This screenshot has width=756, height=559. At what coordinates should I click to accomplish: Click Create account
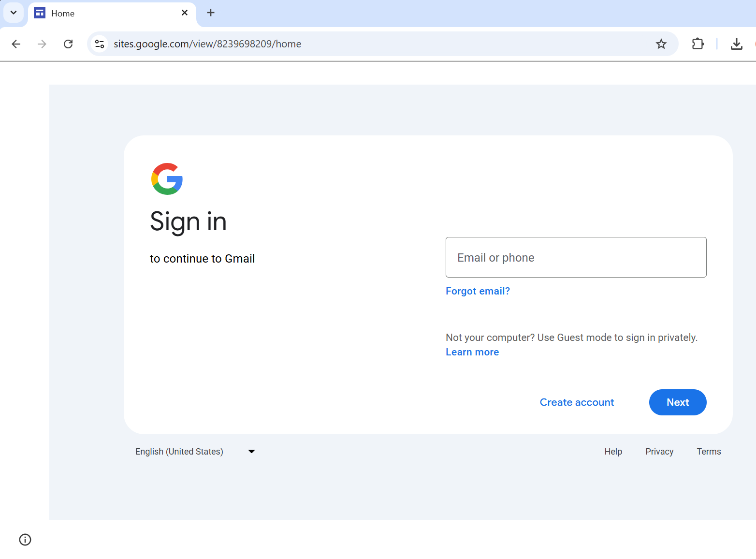tap(577, 402)
